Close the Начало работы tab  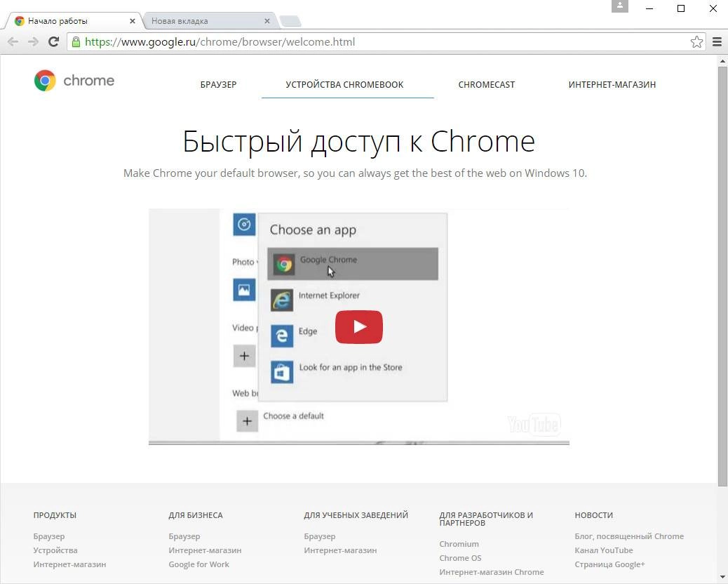point(133,21)
